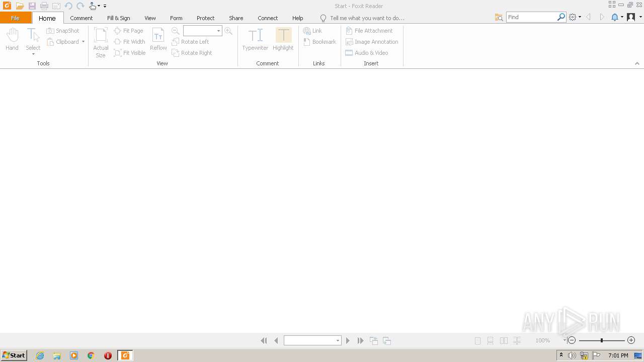Click the zoom out magnifier in ribbon
This screenshot has height=362, width=644.
click(176, 31)
